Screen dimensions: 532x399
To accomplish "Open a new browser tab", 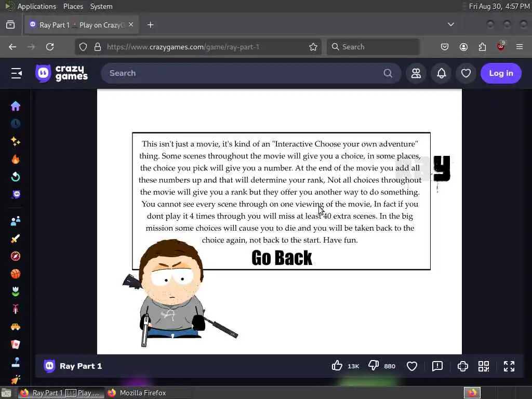I will click(x=150, y=25).
